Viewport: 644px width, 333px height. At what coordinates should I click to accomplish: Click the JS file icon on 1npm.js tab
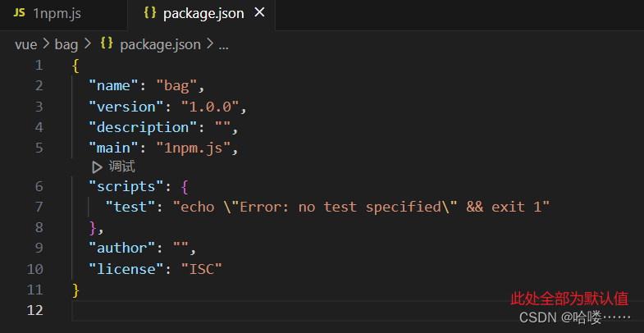click(x=20, y=13)
